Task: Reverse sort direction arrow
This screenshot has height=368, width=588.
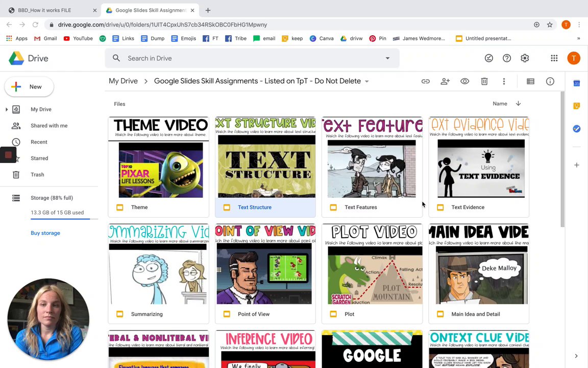Action: (x=518, y=104)
